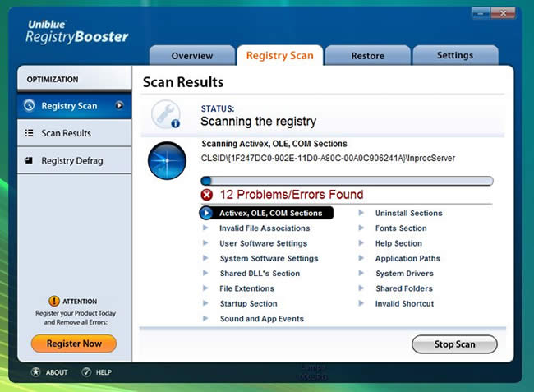Click the play arrow on Registry Scan item
Screen dimensions: 534x392
(119, 105)
